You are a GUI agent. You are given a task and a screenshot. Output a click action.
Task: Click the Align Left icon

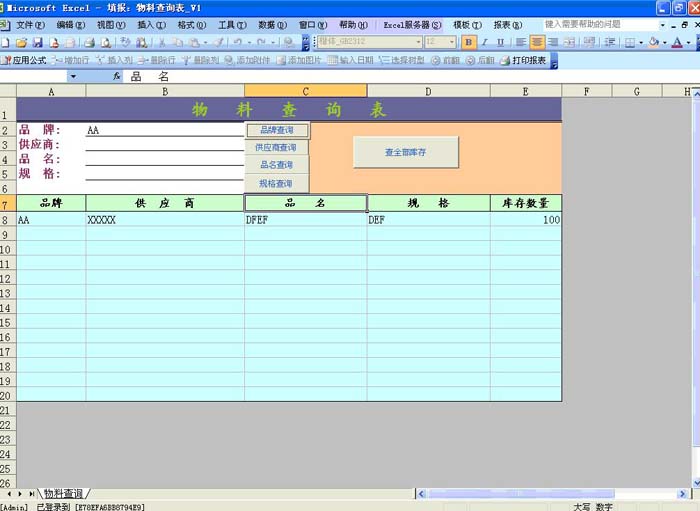tap(520, 43)
